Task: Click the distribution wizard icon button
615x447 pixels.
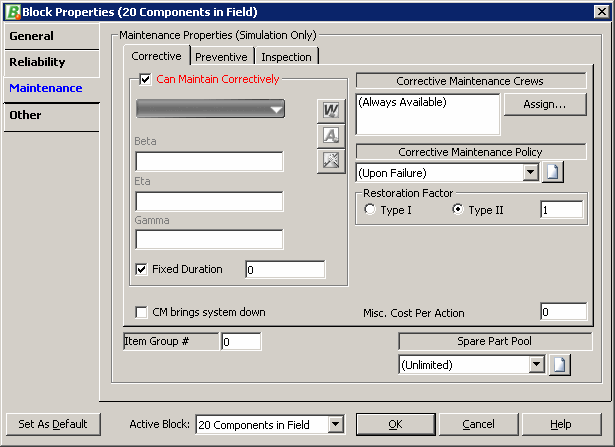Action: [331, 161]
